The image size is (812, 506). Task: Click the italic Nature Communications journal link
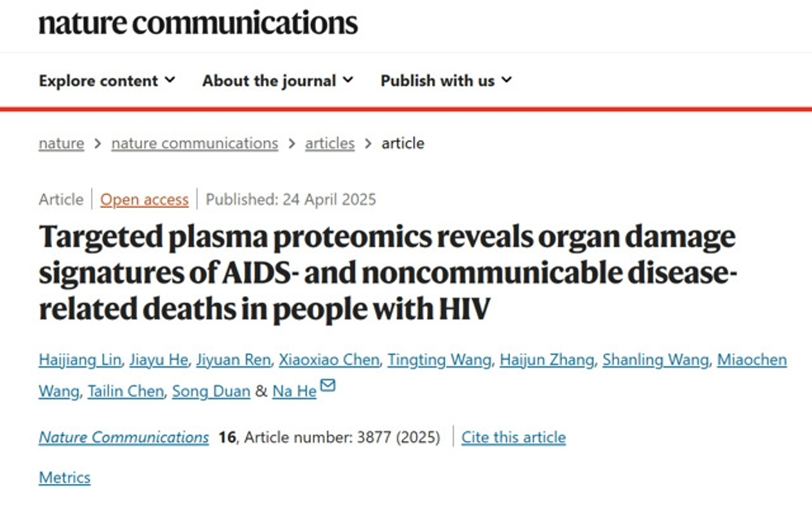[123, 437]
